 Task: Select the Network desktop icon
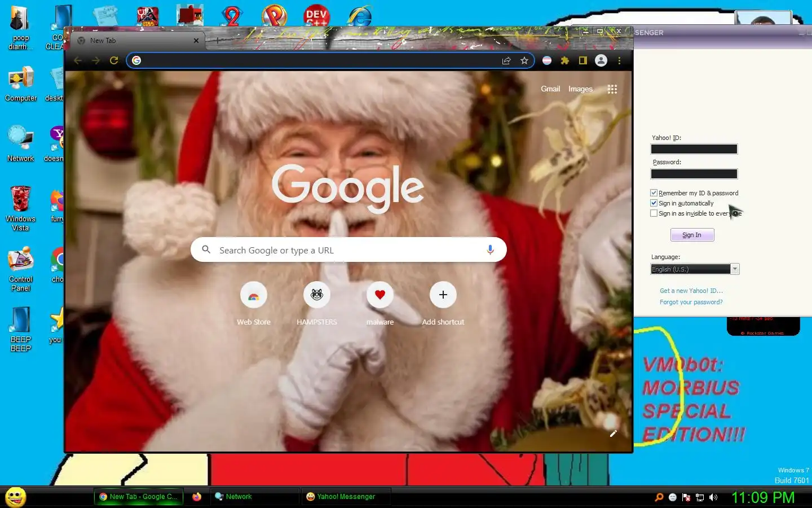click(x=21, y=144)
